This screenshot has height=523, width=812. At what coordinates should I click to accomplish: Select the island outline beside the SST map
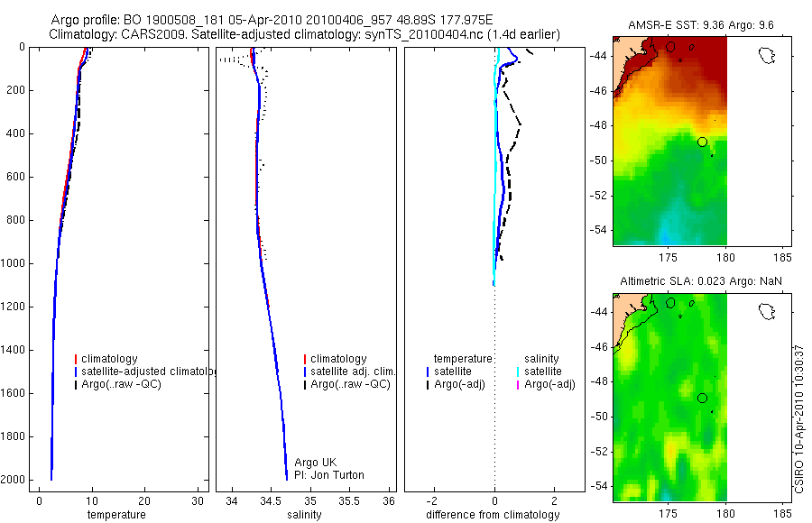767,55
